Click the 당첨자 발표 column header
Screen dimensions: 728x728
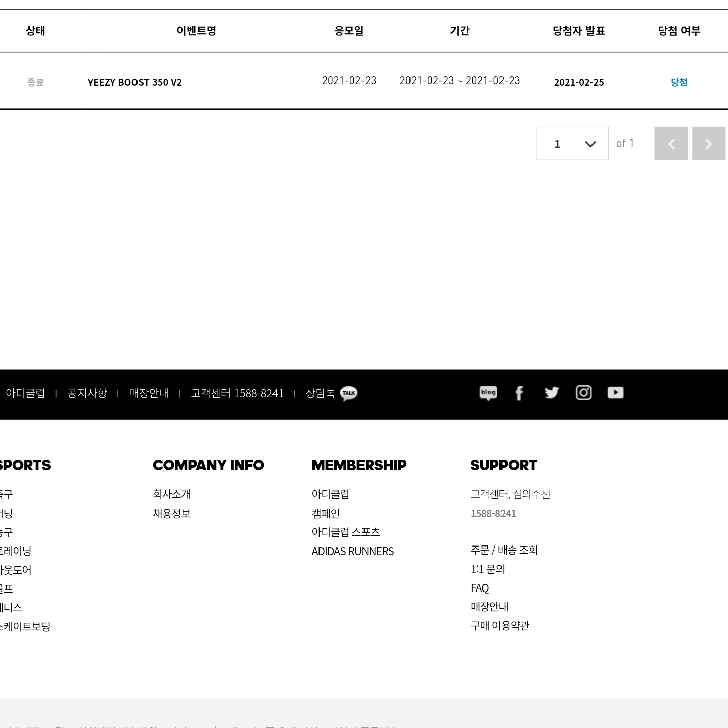coord(579,31)
